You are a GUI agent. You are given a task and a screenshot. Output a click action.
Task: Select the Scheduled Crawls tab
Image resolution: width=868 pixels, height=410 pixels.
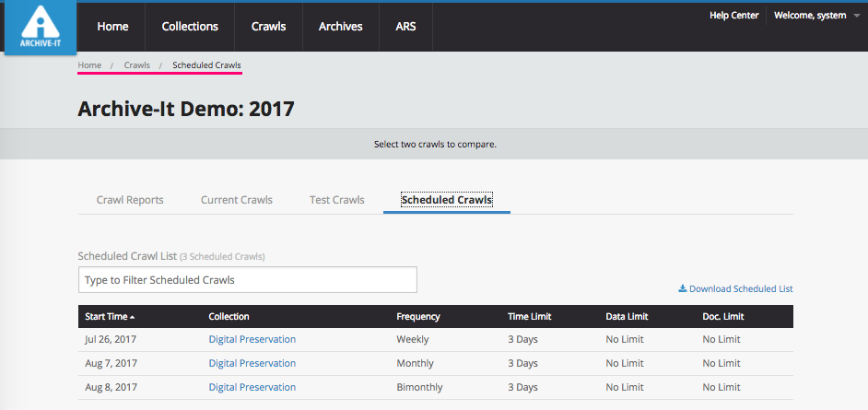pyautogui.click(x=446, y=200)
